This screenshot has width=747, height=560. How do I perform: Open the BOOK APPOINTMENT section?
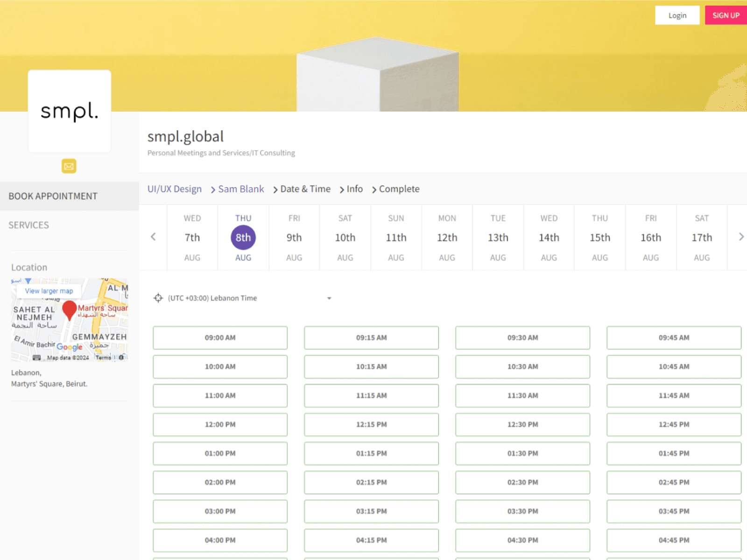pyautogui.click(x=53, y=196)
